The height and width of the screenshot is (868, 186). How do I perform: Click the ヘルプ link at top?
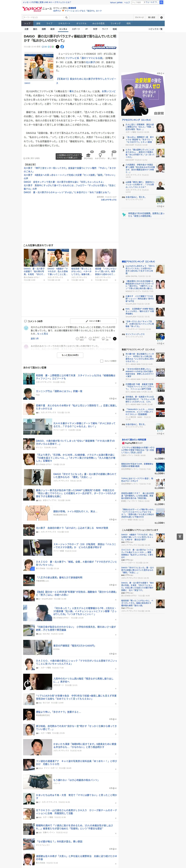pos(127,2)
